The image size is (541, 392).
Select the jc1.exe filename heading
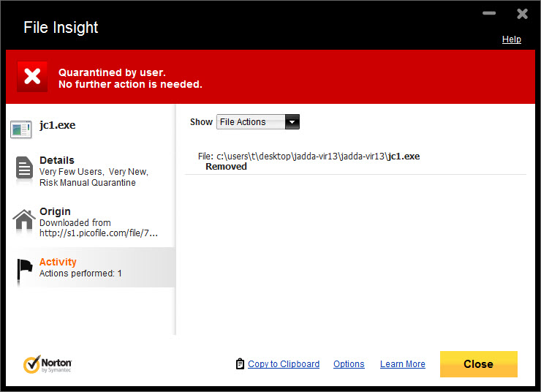[57, 125]
